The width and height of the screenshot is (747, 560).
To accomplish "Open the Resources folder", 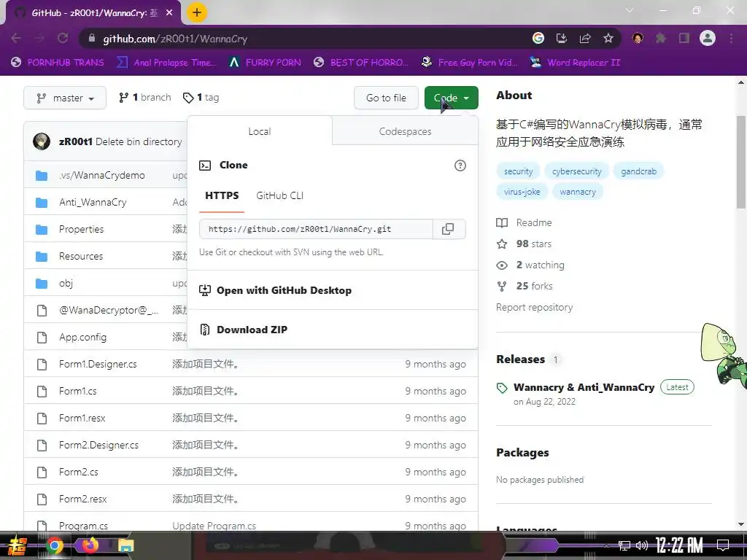I will 81,256.
